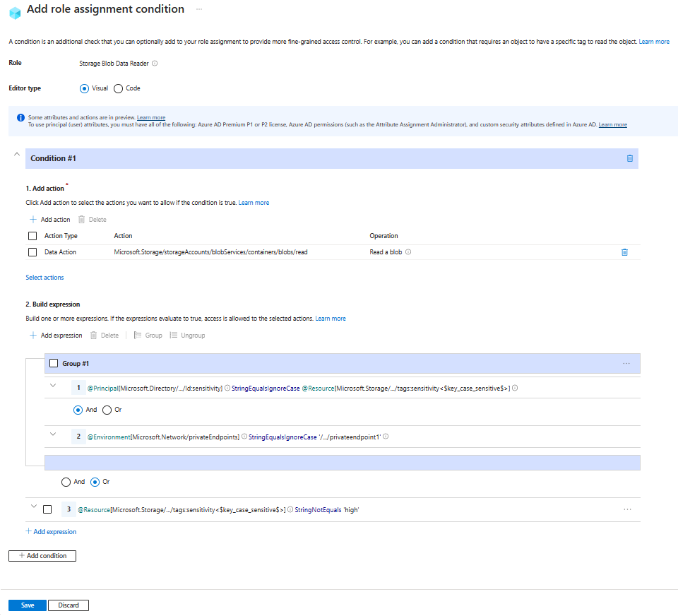
Task: Click the trash icon on the Read a blob row
Action: point(624,251)
